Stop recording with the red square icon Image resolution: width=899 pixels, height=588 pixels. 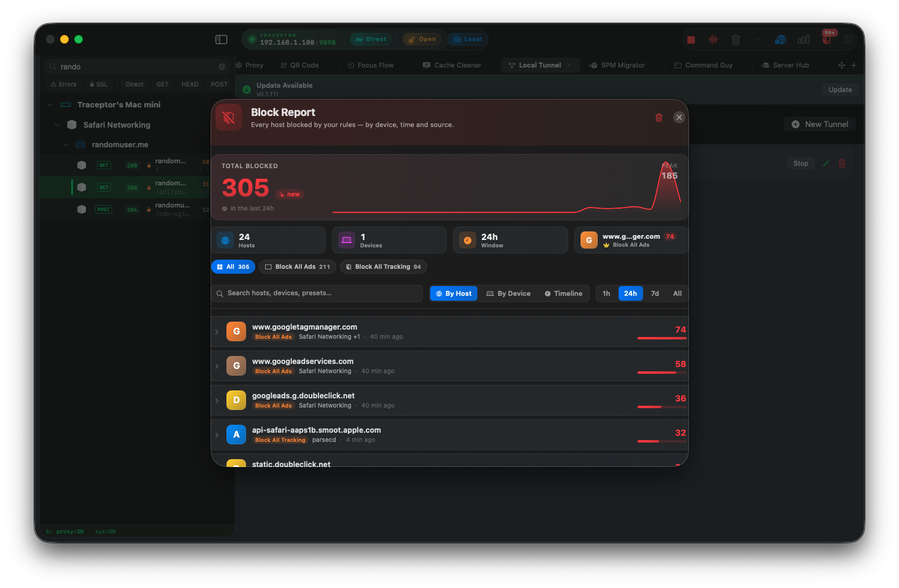[x=691, y=39]
